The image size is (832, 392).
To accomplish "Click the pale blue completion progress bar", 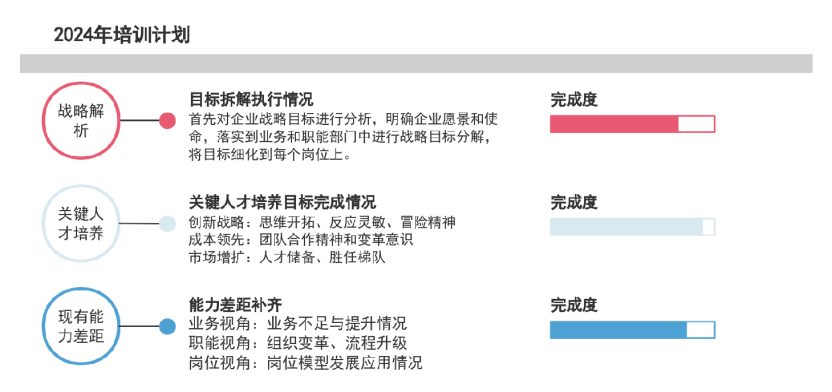I will click(632, 227).
